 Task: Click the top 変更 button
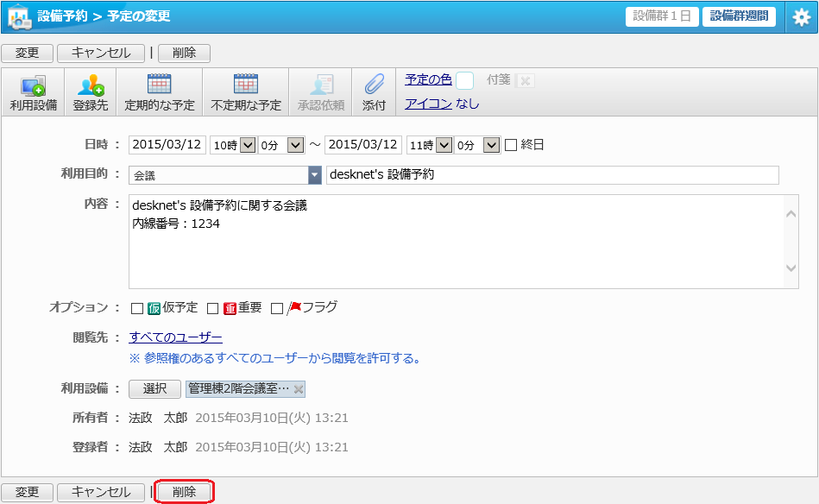point(27,53)
